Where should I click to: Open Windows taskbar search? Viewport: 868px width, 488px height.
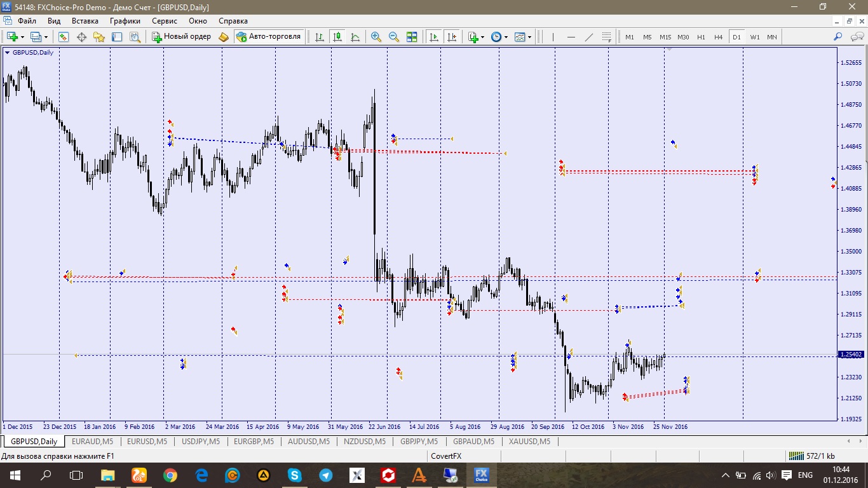[x=46, y=475]
